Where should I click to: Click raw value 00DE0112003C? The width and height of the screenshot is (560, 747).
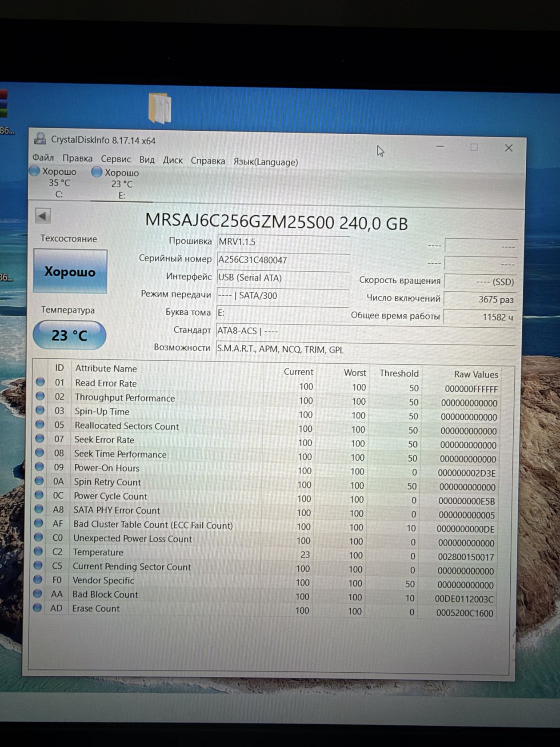point(464,599)
